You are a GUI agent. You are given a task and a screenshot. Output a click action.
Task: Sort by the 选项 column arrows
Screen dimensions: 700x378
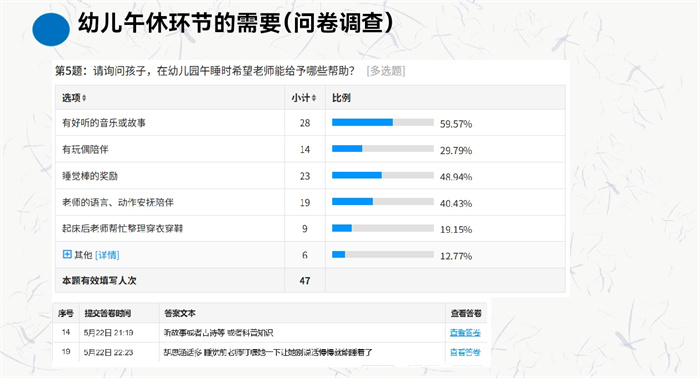coord(84,98)
